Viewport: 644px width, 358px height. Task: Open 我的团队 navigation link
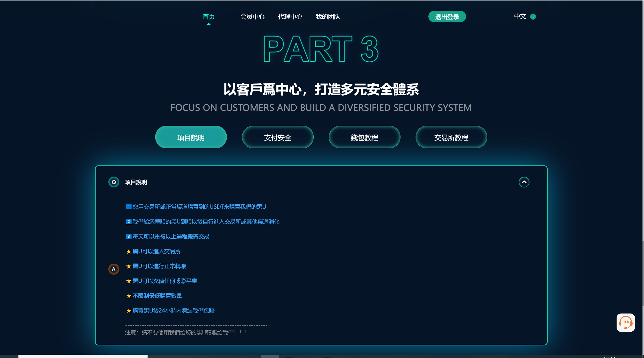coord(328,17)
